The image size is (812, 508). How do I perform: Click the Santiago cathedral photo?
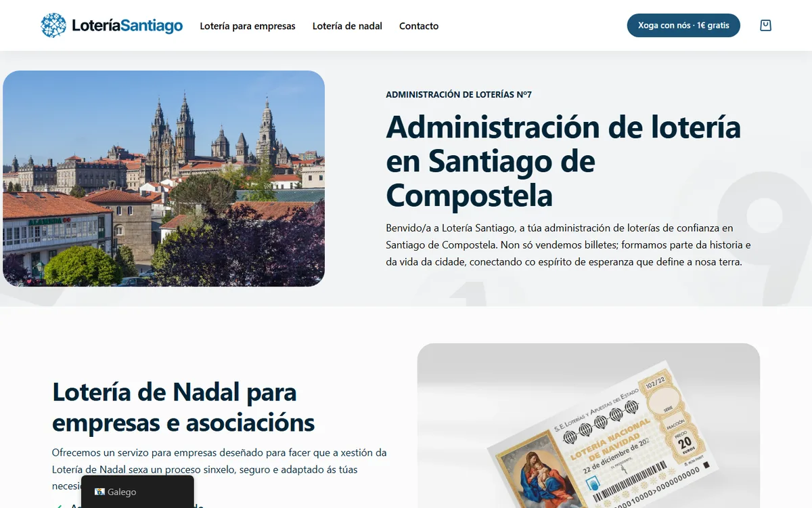(164, 178)
